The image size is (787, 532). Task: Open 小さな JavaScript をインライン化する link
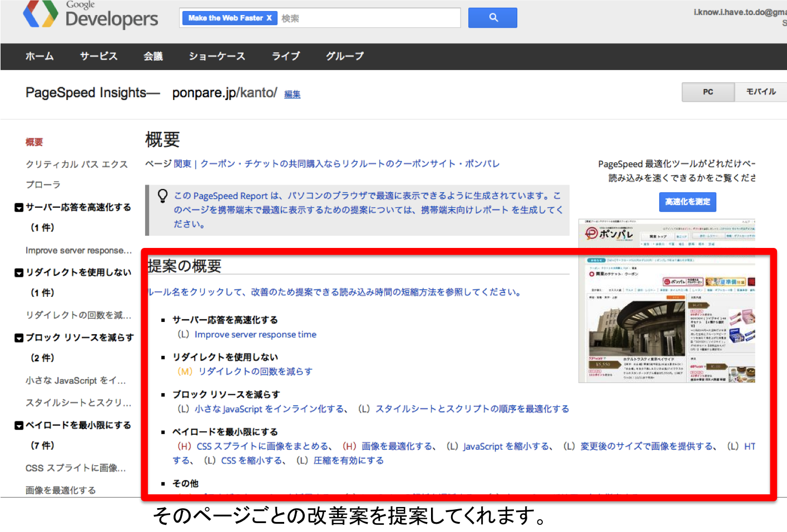coord(269,409)
